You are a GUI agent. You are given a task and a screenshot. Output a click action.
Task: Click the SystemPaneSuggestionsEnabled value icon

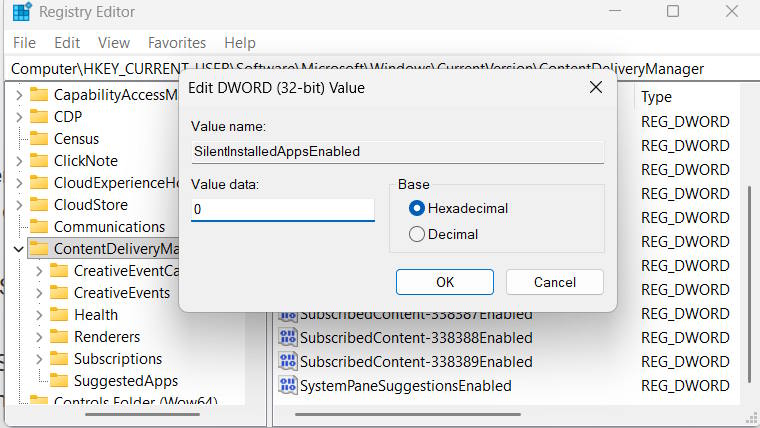point(288,386)
